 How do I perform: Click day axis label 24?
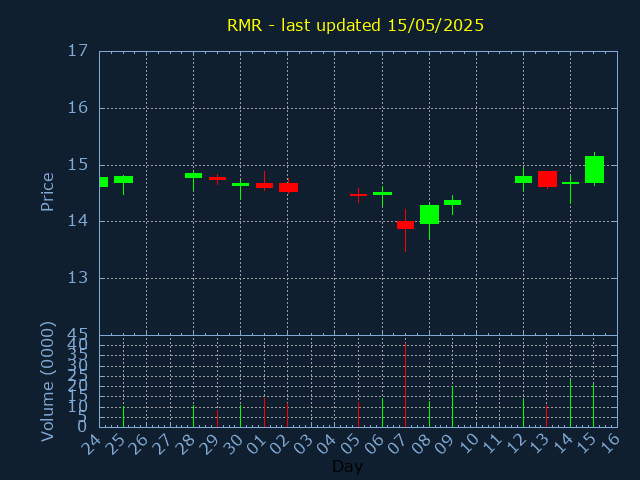(x=91, y=444)
